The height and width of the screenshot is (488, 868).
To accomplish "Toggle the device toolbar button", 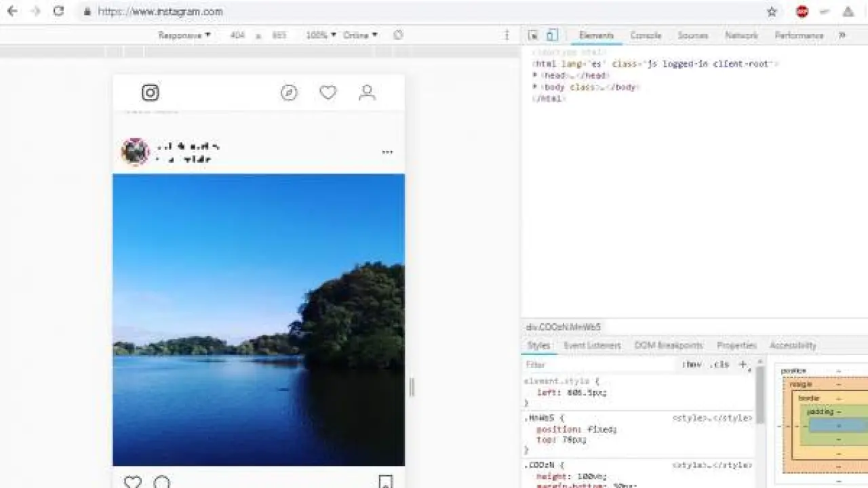I will (x=552, y=35).
